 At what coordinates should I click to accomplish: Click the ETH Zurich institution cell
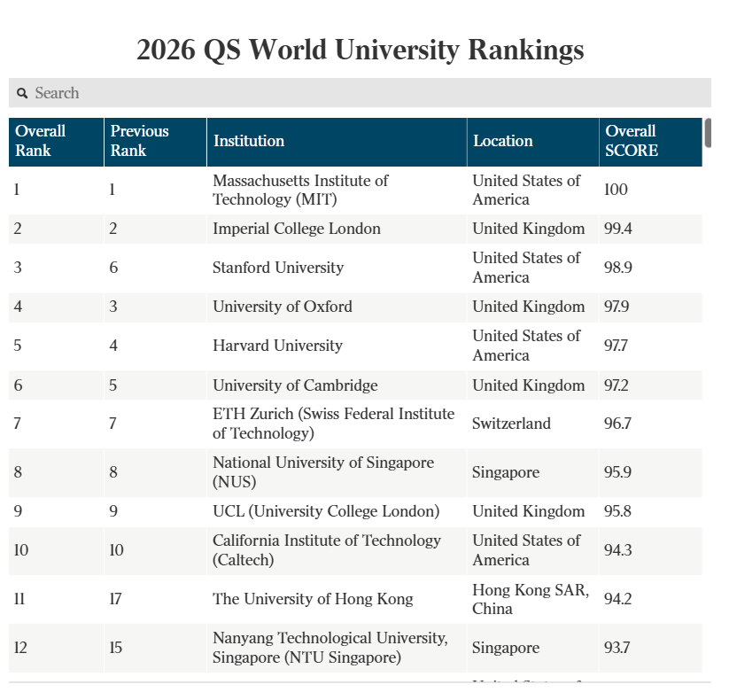pyautogui.click(x=333, y=424)
